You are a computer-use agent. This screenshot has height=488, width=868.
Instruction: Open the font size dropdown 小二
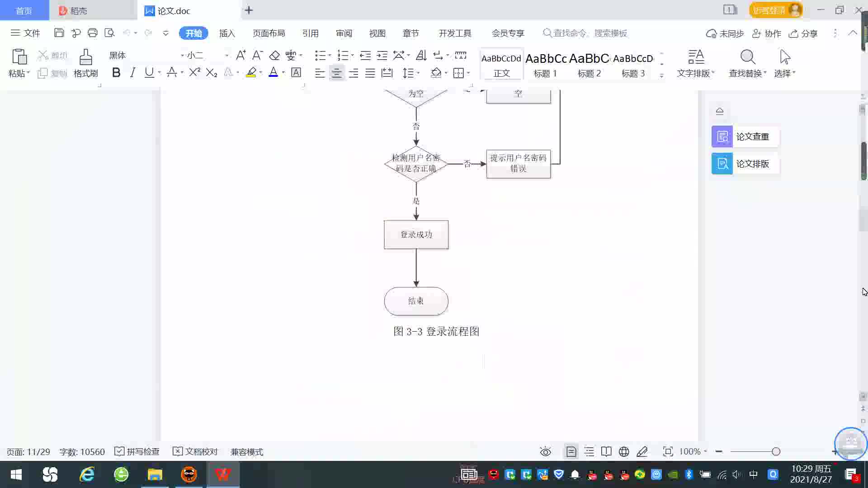point(226,56)
